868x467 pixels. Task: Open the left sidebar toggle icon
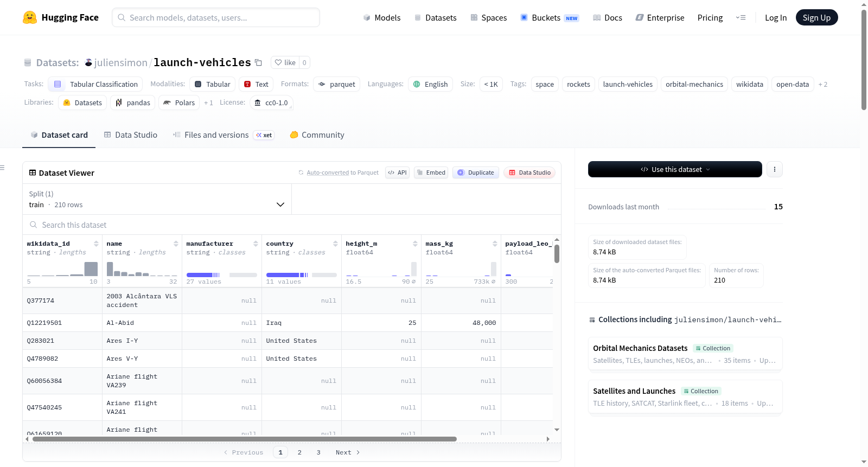point(3,168)
